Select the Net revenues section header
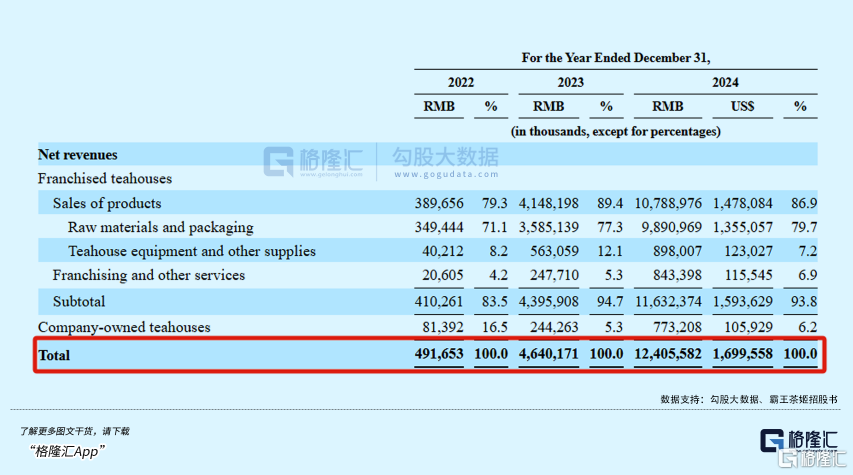This screenshot has width=853, height=475. 78,155
